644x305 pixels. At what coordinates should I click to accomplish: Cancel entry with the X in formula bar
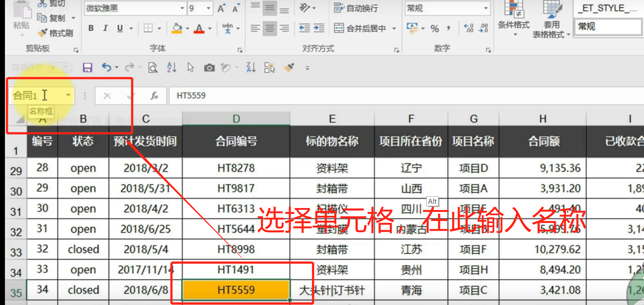(x=107, y=96)
